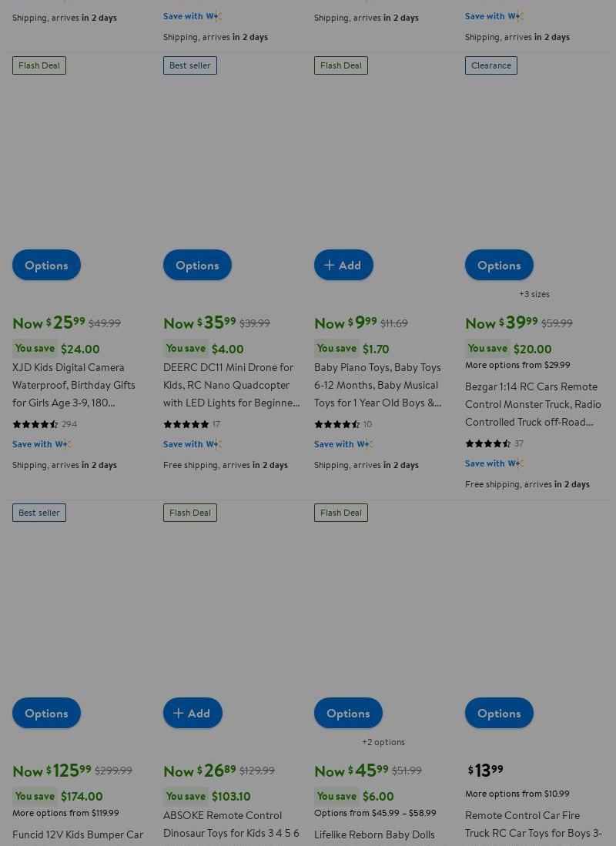Click the Walmart+ logo under XJD Kids Camera
The width and height of the screenshot is (616, 846).
tap(63, 444)
